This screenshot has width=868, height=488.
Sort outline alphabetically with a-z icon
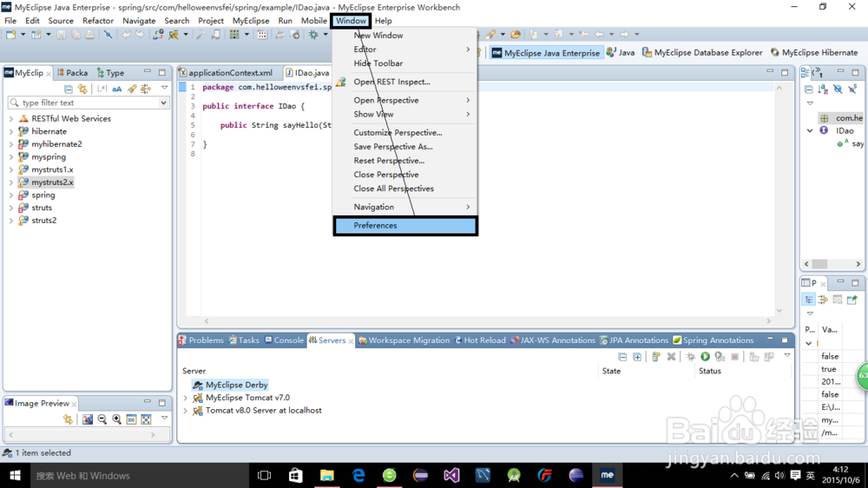(823, 89)
